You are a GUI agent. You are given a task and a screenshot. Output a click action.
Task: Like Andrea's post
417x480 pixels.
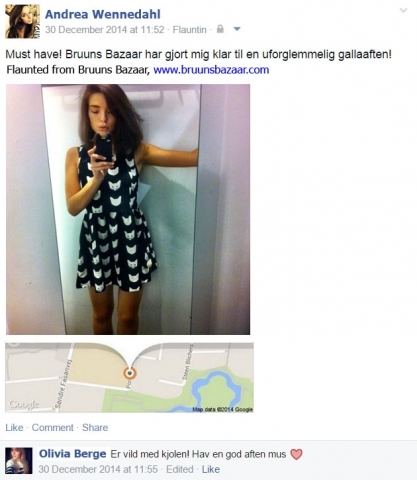[x=14, y=428]
